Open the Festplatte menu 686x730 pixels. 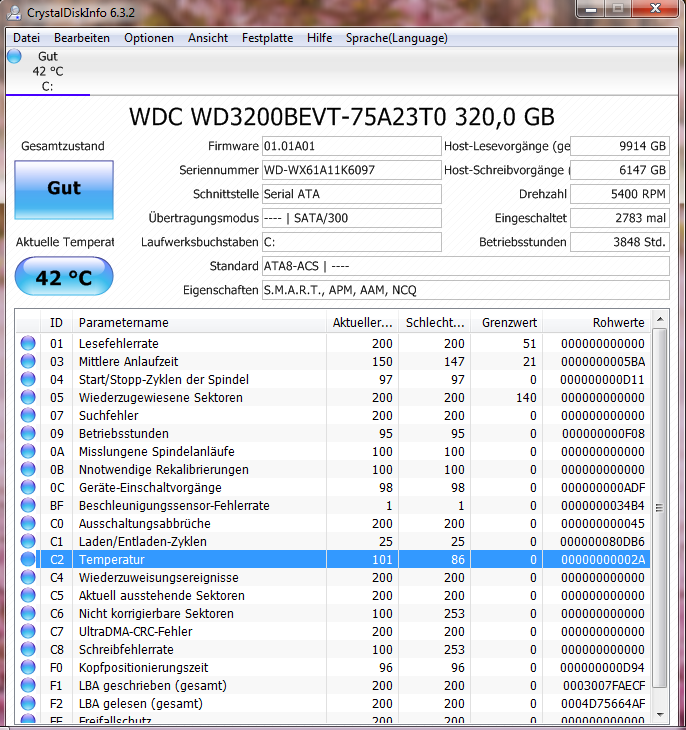click(x=267, y=38)
